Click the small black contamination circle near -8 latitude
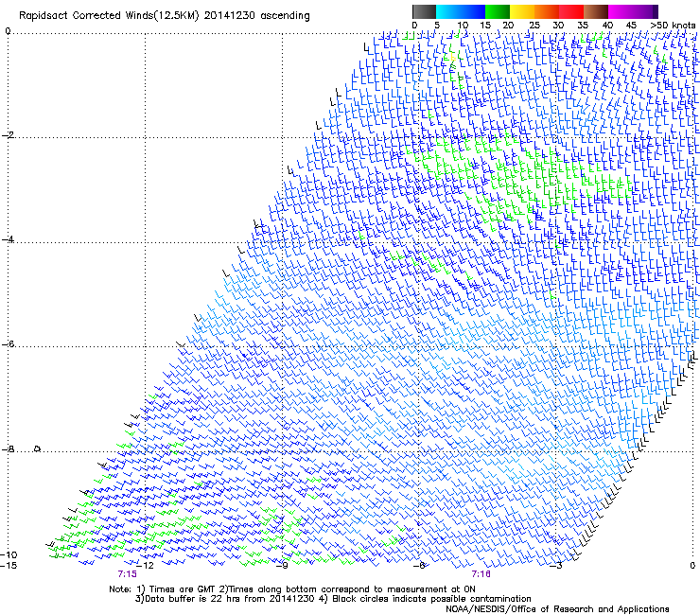 pyautogui.click(x=38, y=448)
